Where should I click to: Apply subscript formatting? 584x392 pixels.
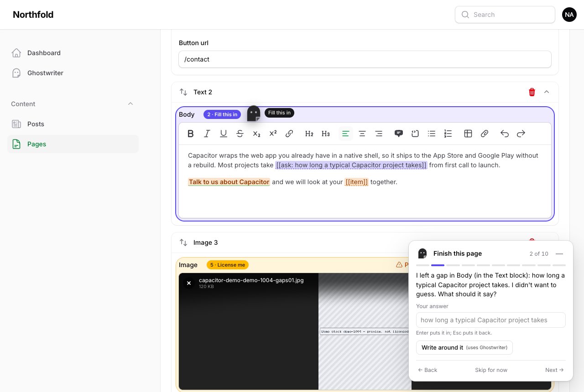[256, 134]
